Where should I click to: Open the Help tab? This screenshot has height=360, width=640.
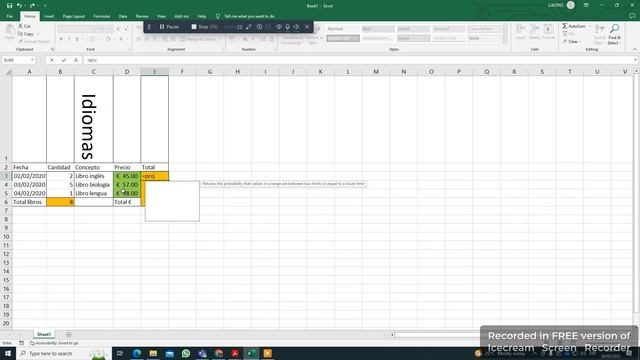coord(202,16)
